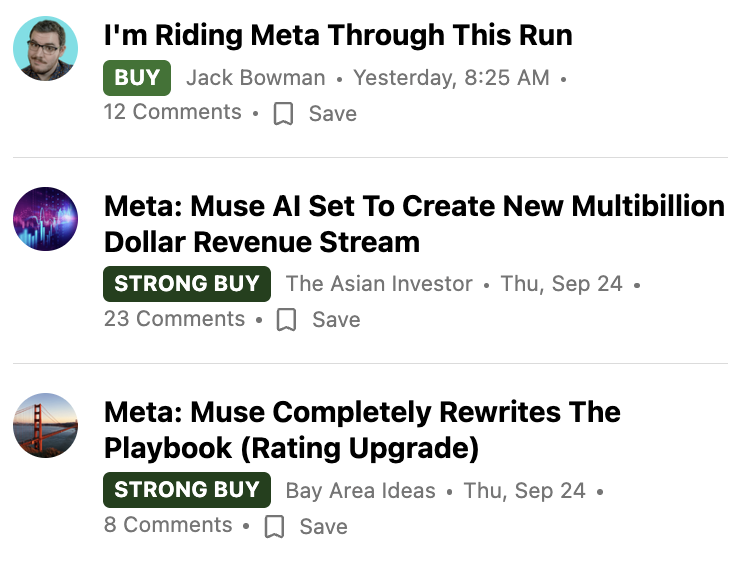Click Save text on Bay Area Ideas article
This screenshot has height=562, width=742.
point(324,527)
